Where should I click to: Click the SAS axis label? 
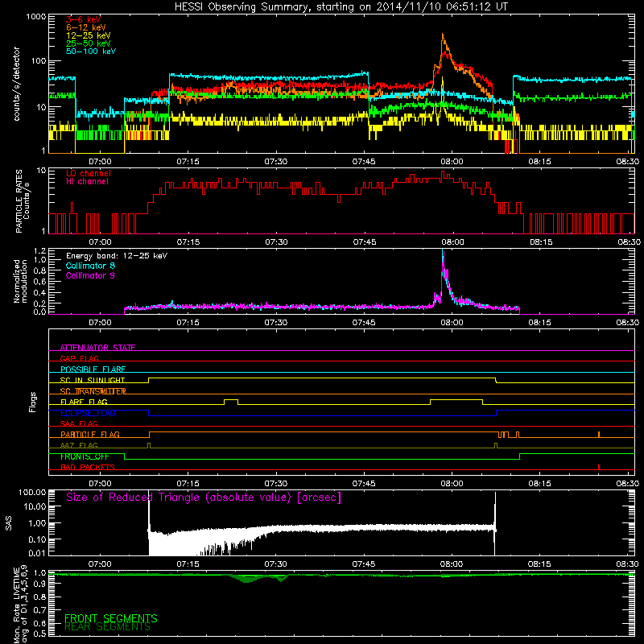(9, 523)
